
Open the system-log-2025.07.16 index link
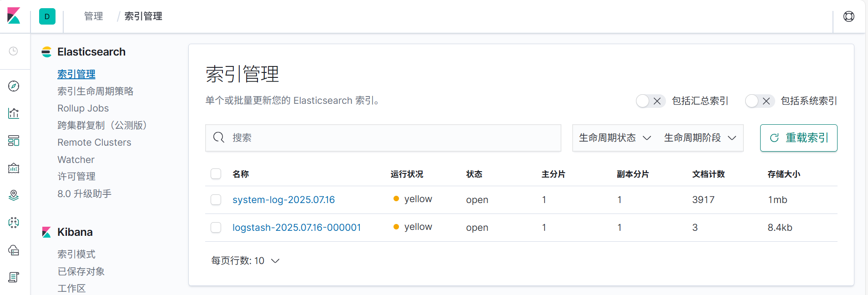click(284, 200)
